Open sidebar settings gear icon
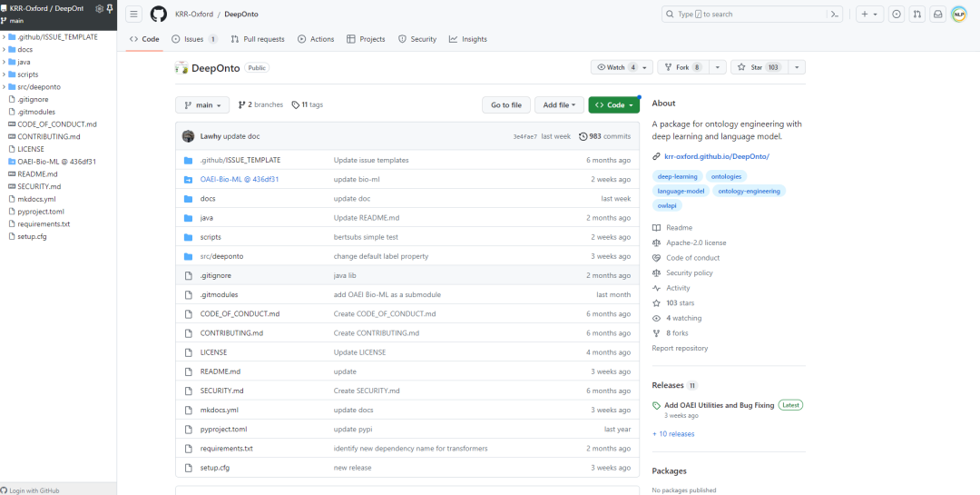The image size is (980, 495). click(100, 8)
